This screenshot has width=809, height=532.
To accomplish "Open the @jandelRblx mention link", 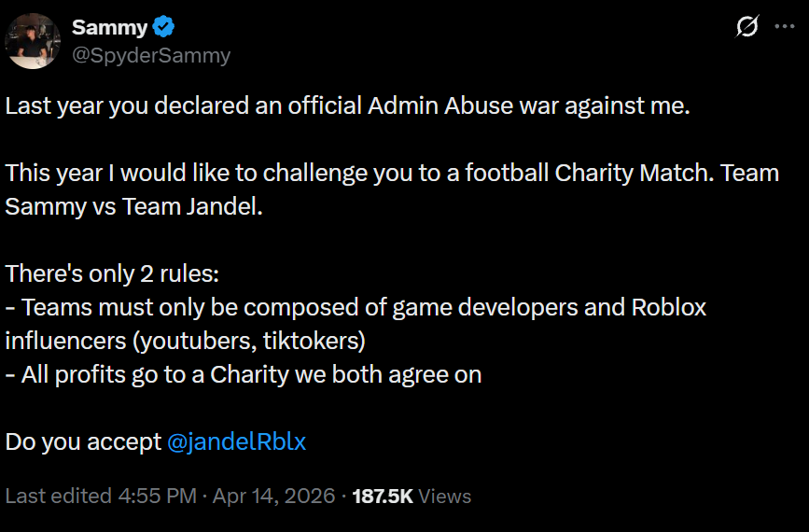I will tap(236, 441).
